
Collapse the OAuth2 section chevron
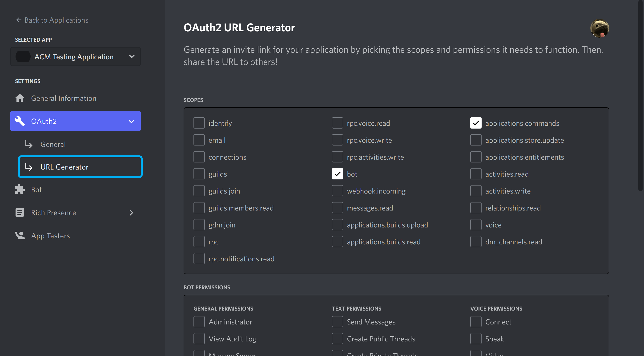(131, 121)
